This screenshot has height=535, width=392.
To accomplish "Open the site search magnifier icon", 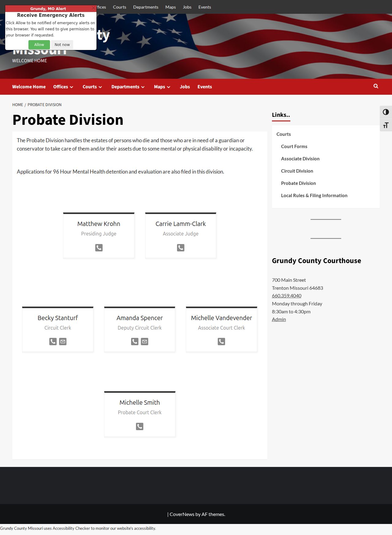I will 376,86.
